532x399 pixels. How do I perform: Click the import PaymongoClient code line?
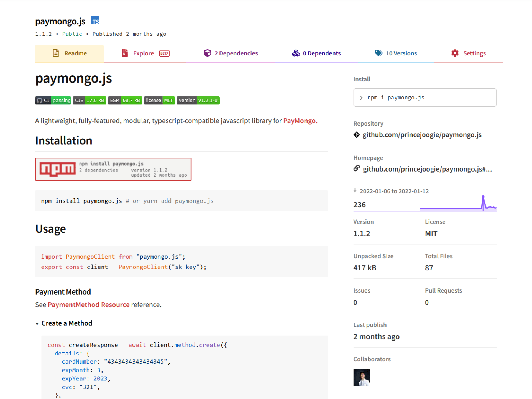point(113,257)
